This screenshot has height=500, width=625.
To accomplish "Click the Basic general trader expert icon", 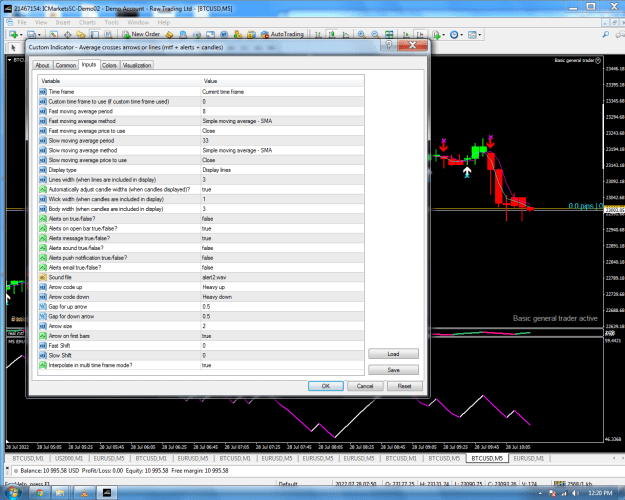I will [598, 60].
